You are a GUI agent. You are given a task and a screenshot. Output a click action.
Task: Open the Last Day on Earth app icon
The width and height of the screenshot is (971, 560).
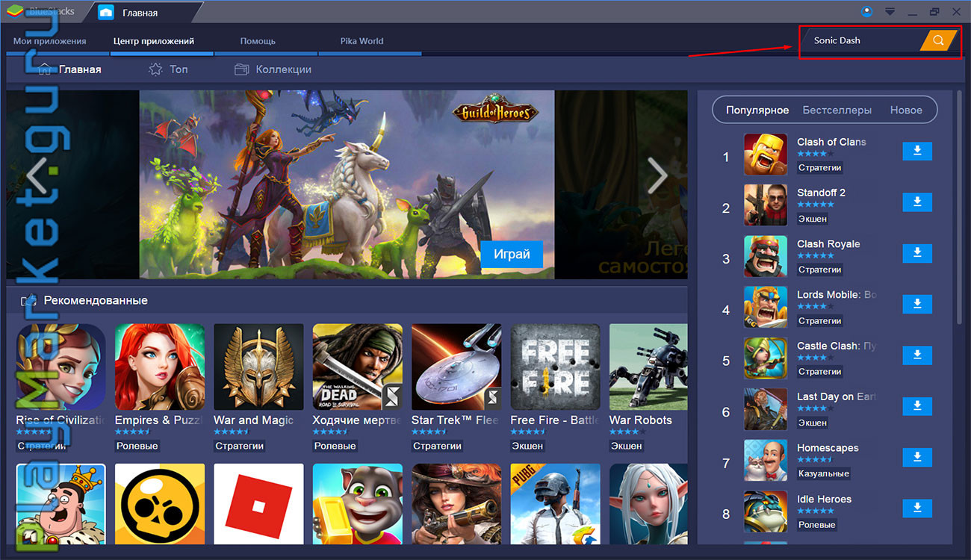pyautogui.click(x=766, y=409)
